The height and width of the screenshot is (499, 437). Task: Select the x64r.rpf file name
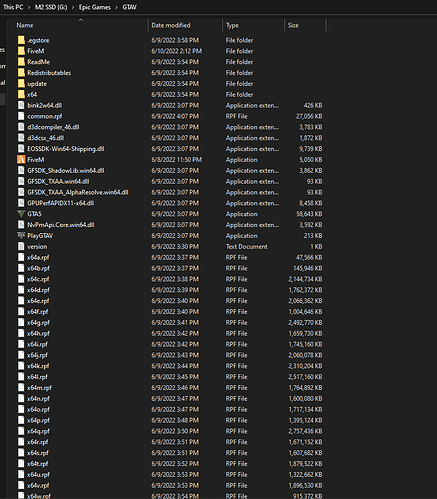coord(38,442)
